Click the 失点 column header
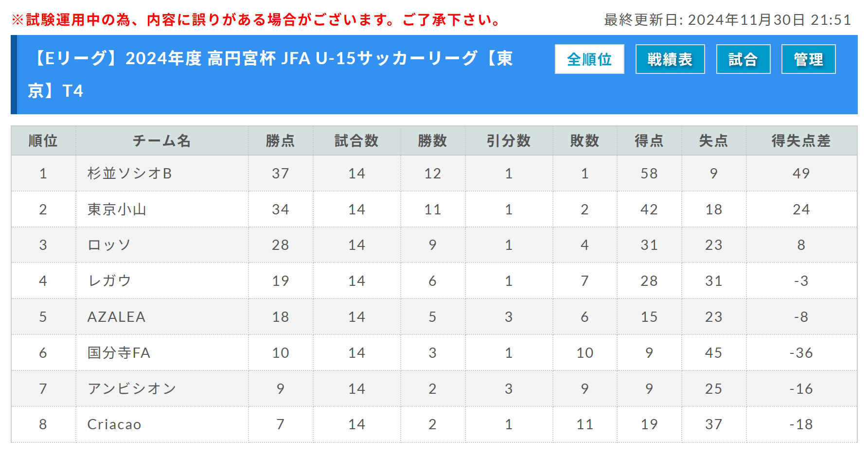868x455 pixels. coord(714,141)
